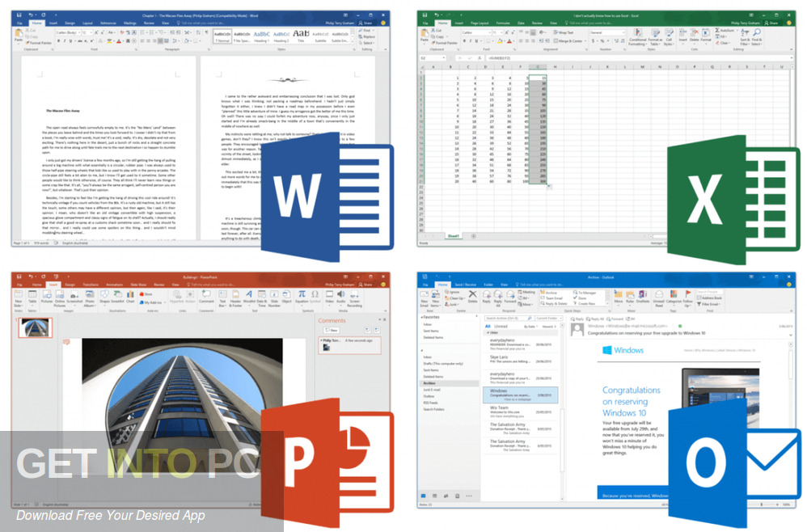This screenshot has width=807, height=532.
Task: Open the Calibri (Body) font dropdown in Word
Action: tap(79, 33)
